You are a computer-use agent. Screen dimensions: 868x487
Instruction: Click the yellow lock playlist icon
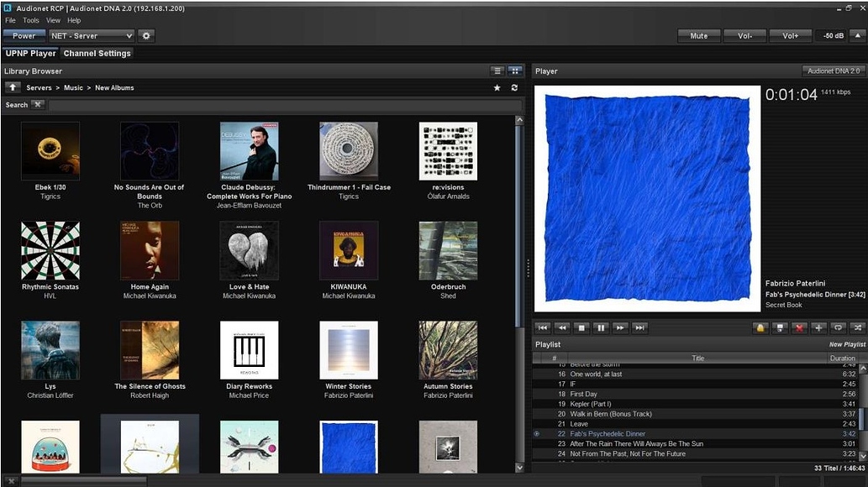[760, 328]
